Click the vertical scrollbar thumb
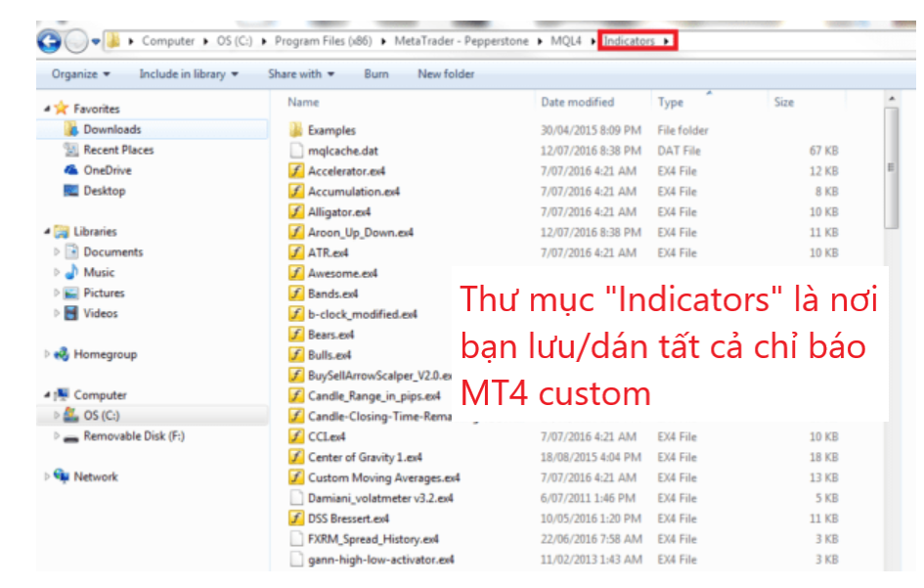This screenshot has width=924, height=588. (x=891, y=167)
